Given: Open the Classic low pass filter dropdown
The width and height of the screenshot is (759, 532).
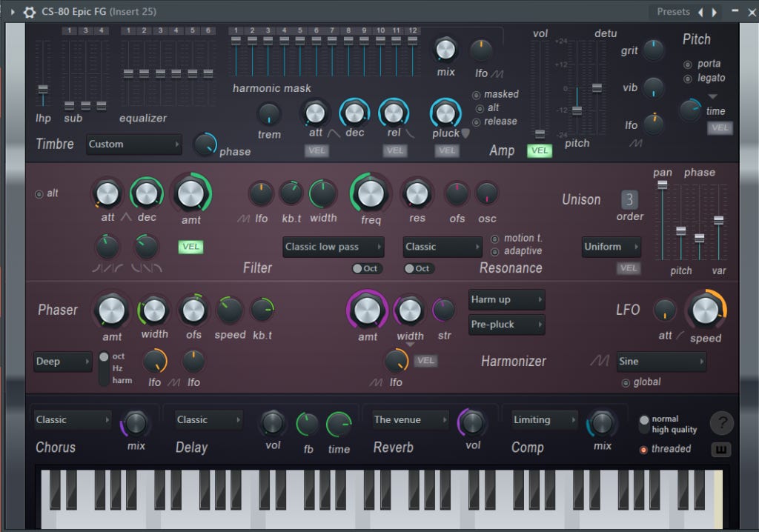Looking at the screenshot, I should [x=334, y=247].
